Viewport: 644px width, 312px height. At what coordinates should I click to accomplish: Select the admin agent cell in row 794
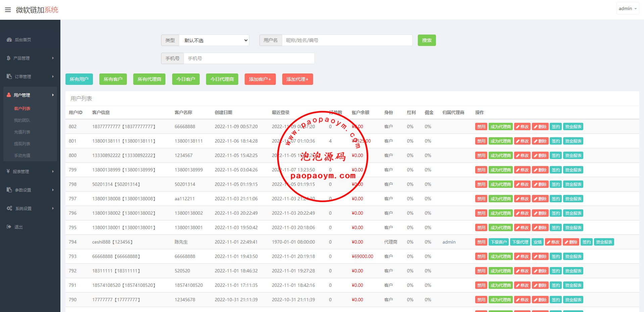pyautogui.click(x=449, y=242)
